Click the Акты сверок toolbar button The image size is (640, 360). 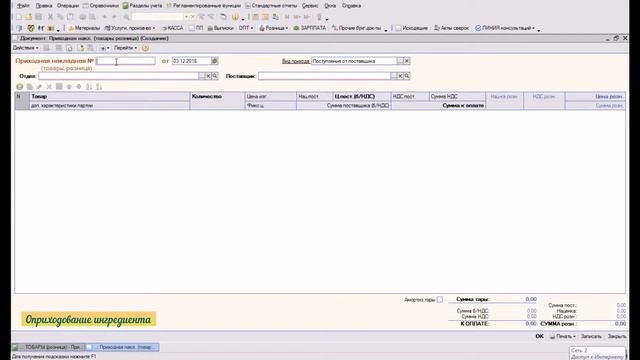click(451, 28)
